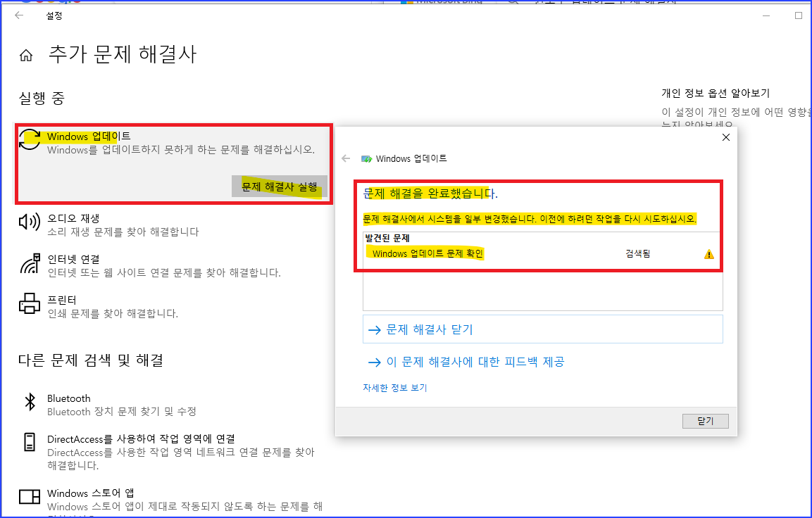Open 개인 정보 옵션 알아보기 link
Viewport: 812px width, 518px height.
point(715,93)
